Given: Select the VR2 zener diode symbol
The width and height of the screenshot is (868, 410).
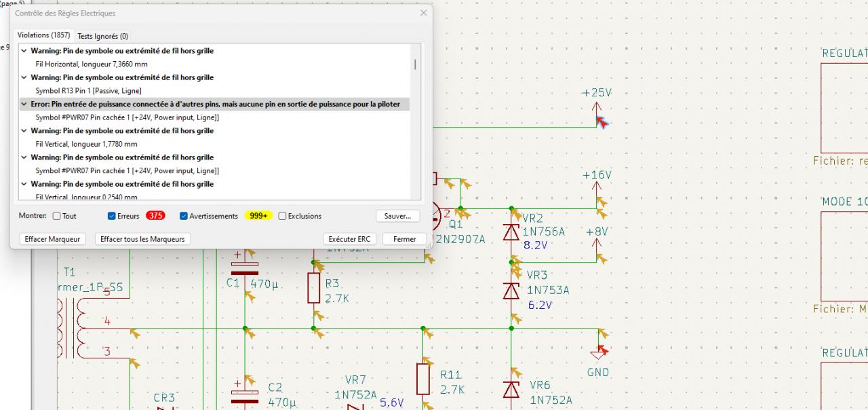Looking at the screenshot, I should [x=511, y=232].
